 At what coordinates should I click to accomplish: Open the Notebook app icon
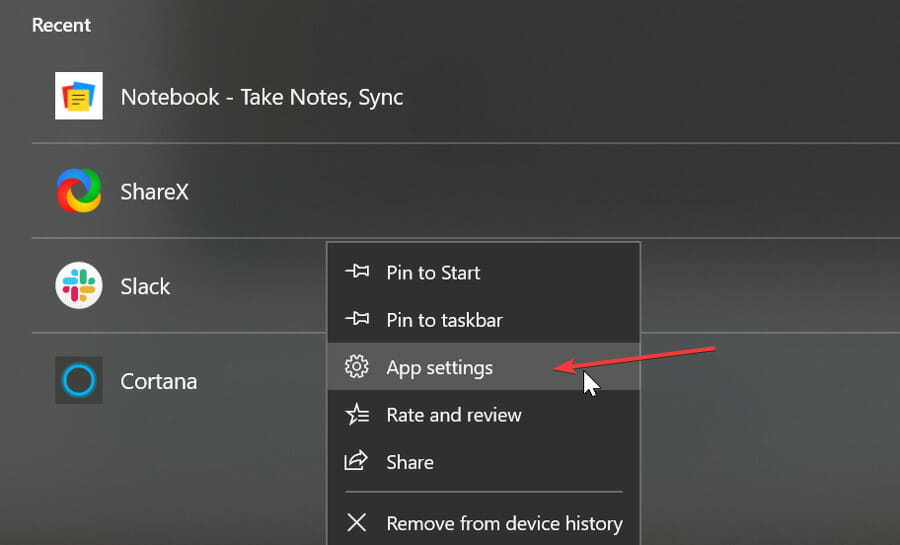[x=79, y=96]
